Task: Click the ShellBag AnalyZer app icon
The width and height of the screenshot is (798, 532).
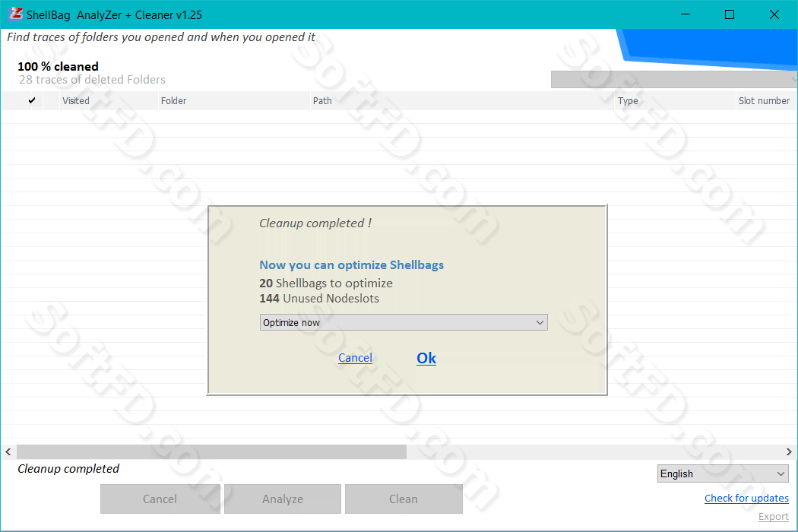Action: point(16,14)
